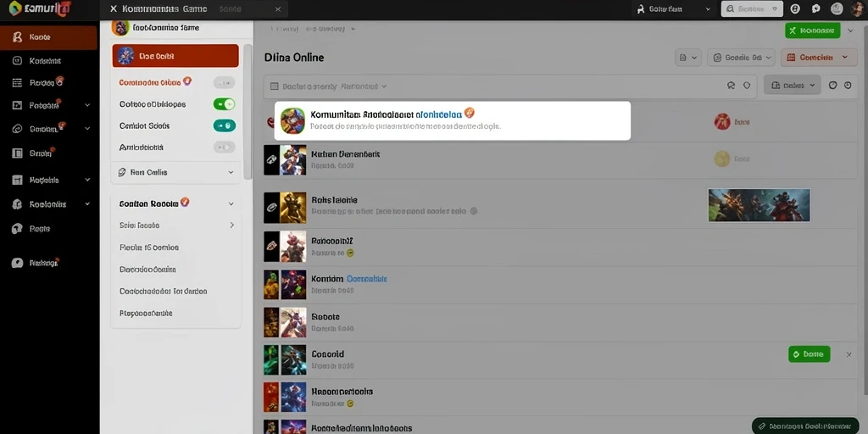Open the highlighted white card's app icon
Viewport: 868px width, 434px height.
292,120
